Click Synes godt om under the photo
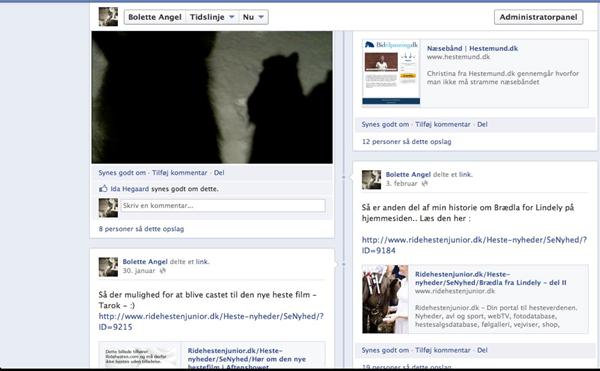Viewport: 600px width, 371px height. [x=122, y=173]
